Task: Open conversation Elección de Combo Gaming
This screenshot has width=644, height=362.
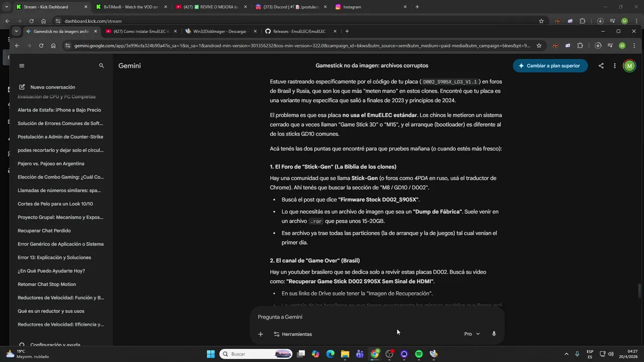Action: [59, 177]
